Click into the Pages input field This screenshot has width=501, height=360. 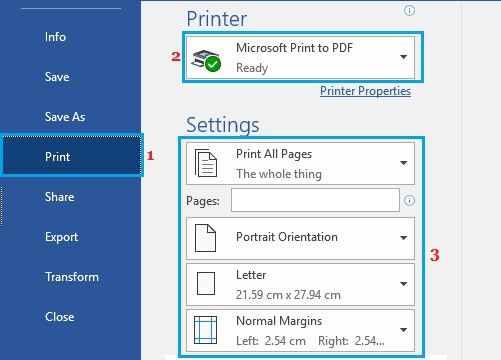[x=315, y=200]
